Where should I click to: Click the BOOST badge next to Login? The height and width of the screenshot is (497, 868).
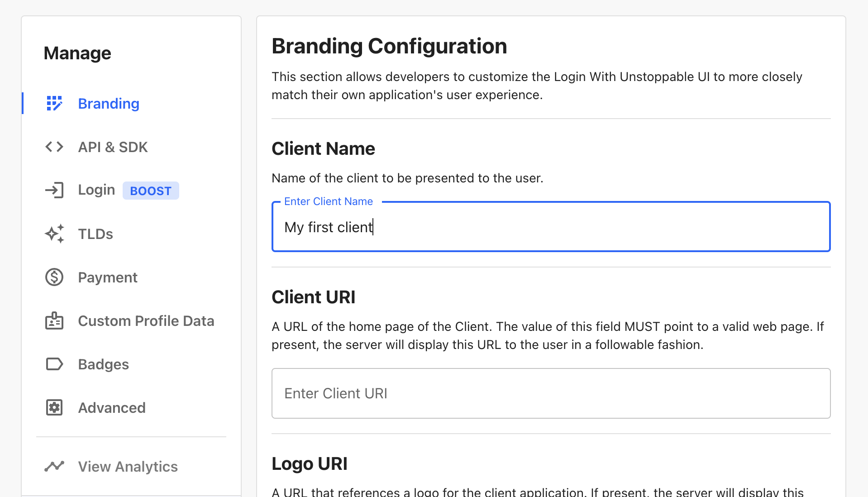(151, 190)
